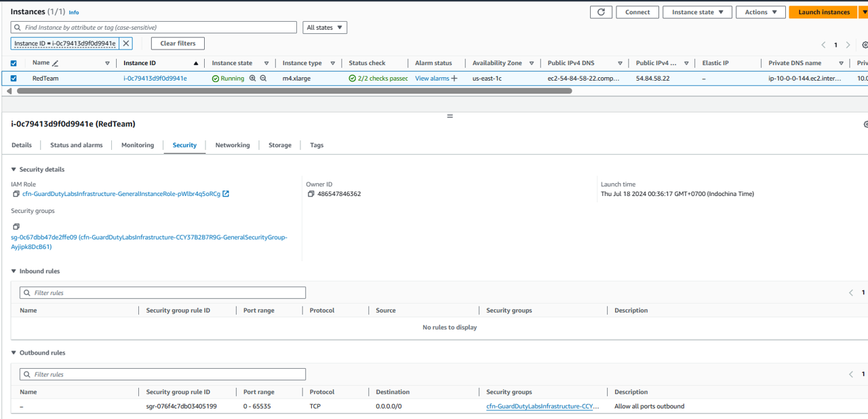Image resolution: width=868 pixels, height=419 pixels.
Task: Sort by Name column arrow
Action: click(107, 63)
